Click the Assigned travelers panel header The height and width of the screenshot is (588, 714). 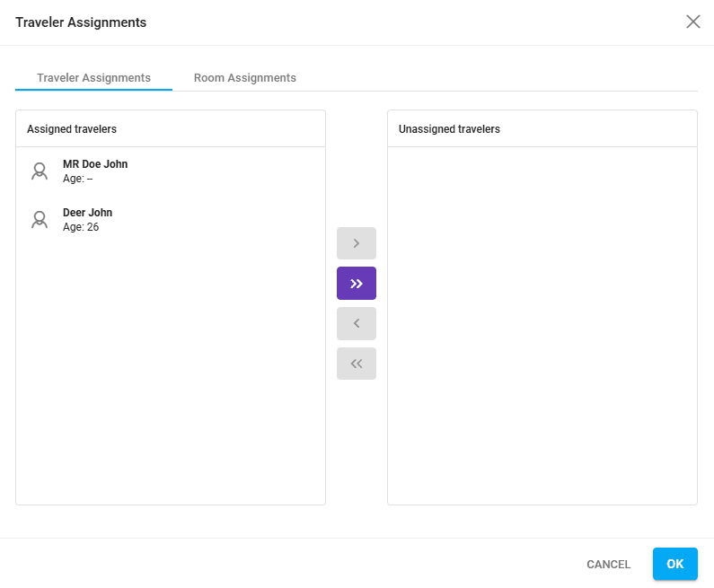pos(72,129)
